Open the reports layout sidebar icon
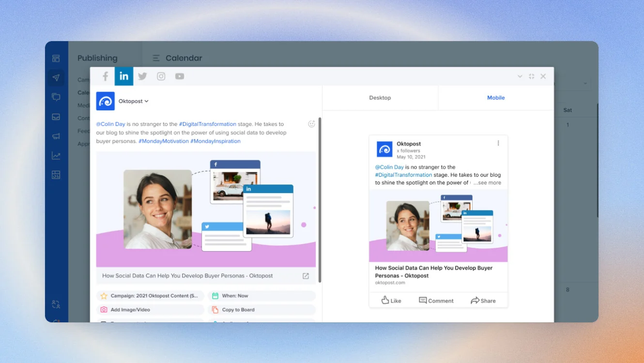The width and height of the screenshot is (644, 363). pyautogui.click(x=56, y=175)
